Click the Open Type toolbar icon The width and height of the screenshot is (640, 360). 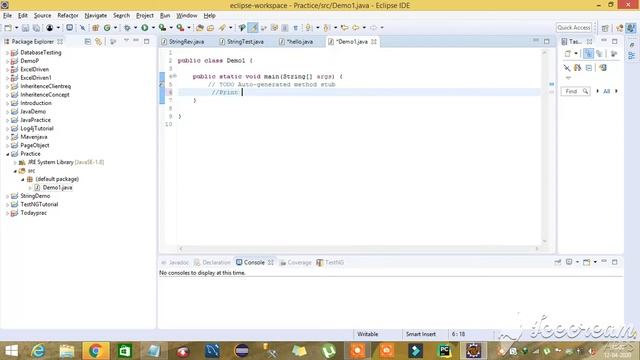pos(200,28)
